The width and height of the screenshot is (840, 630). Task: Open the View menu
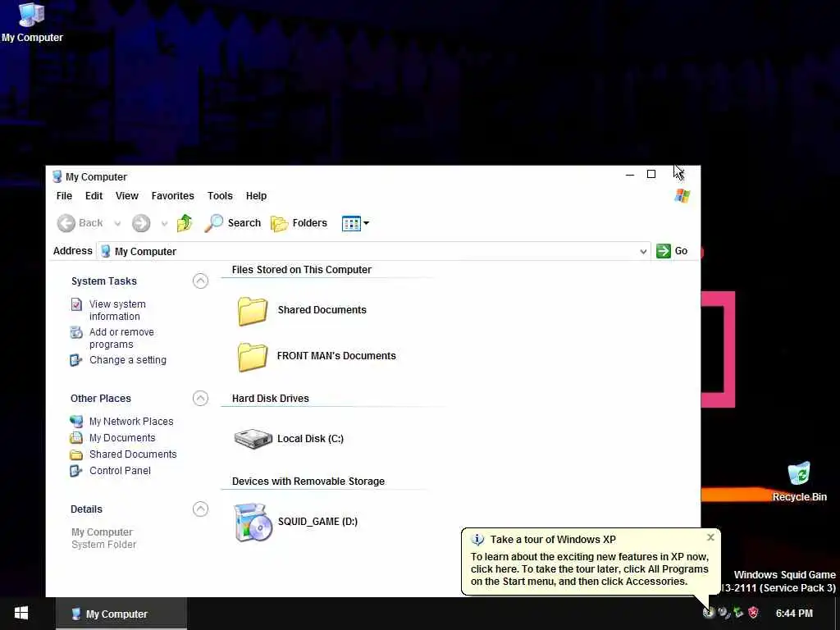point(127,196)
